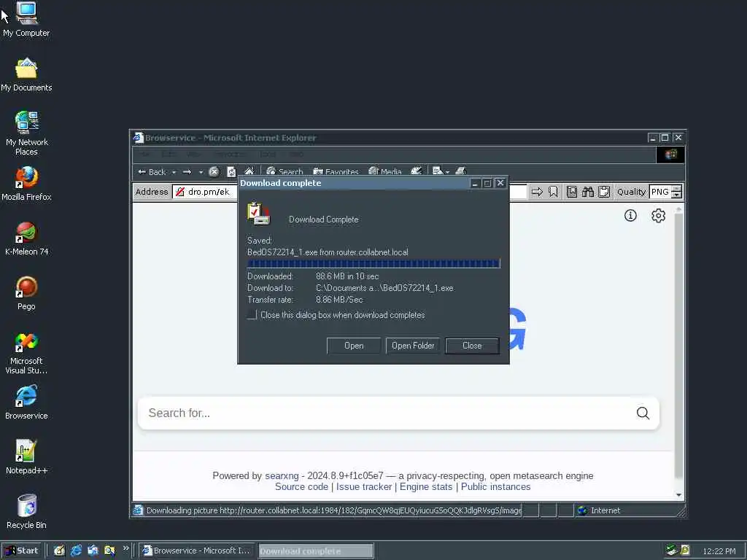Select the My Computer desktop icon
Viewport: 747px width, 560px height.
[26, 20]
